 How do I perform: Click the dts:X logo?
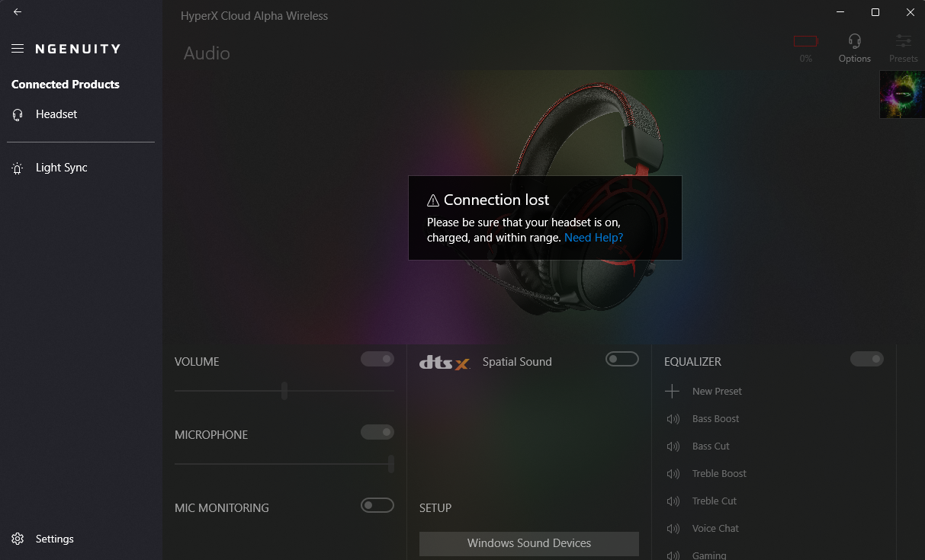click(x=445, y=363)
